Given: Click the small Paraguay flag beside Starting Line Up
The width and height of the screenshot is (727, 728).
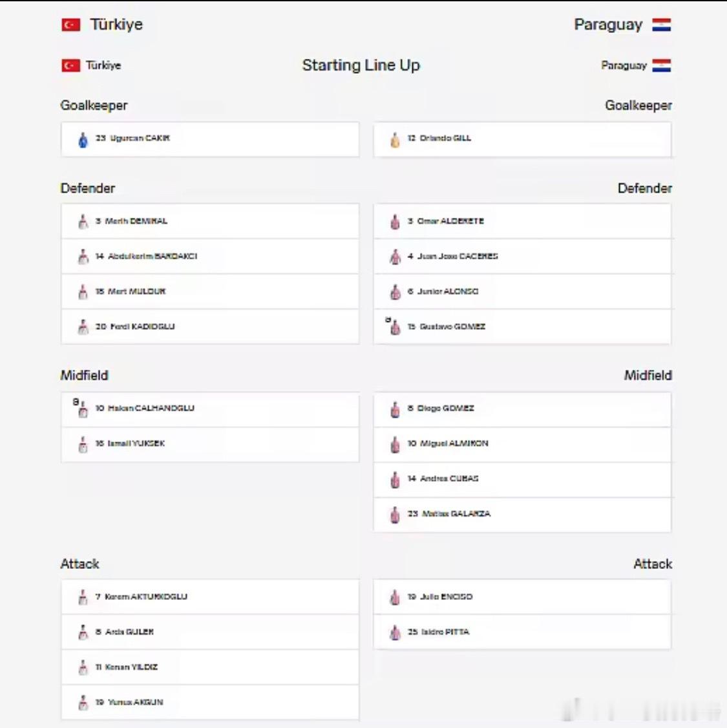Looking at the screenshot, I should click(x=661, y=65).
